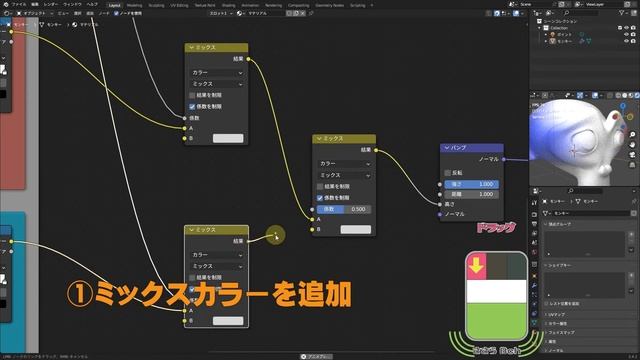Add a vertex group with plus button
Viewport: 640px width, 360px height.
pos(632,235)
